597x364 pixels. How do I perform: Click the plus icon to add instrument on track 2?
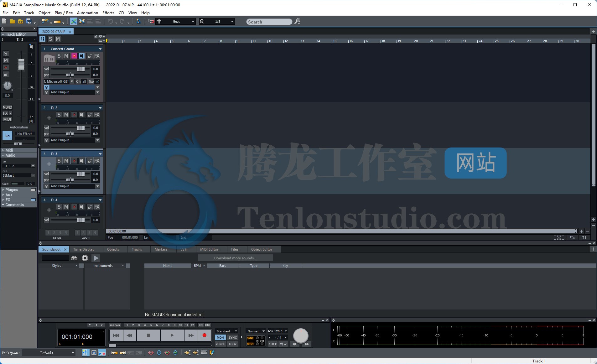(49, 118)
